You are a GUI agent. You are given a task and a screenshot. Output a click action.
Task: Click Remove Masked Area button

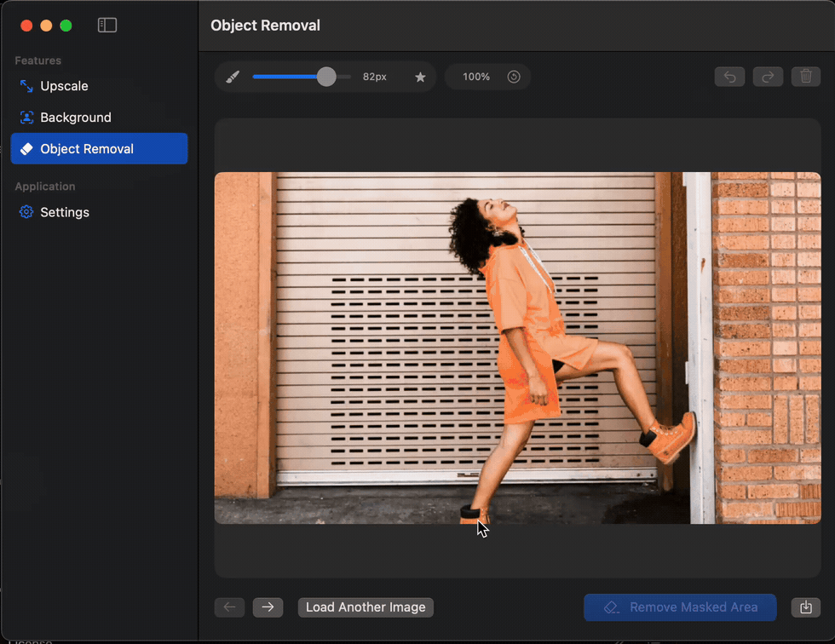coord(680,607)
